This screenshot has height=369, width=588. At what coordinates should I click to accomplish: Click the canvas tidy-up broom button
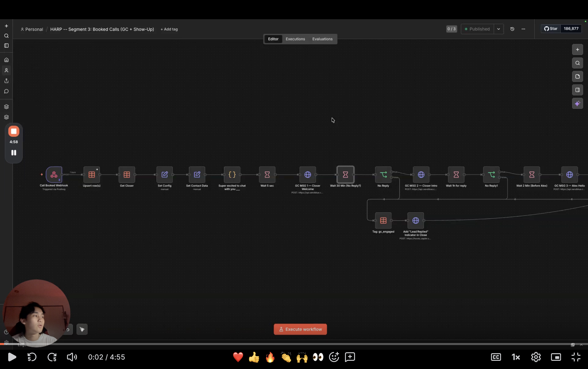[82, 329]
